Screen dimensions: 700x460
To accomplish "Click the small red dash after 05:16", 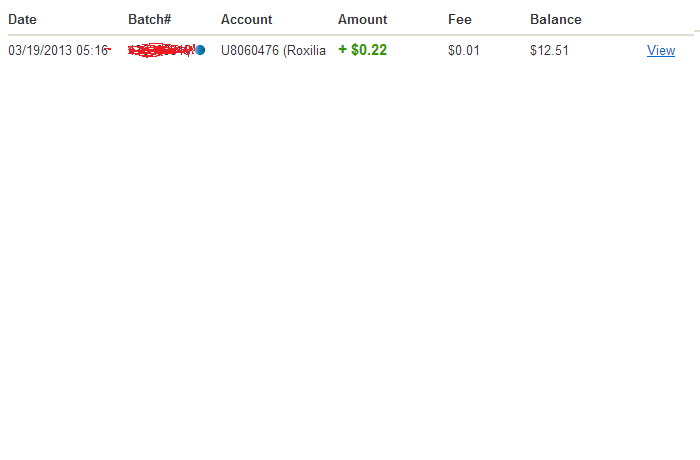I will 108,49.
